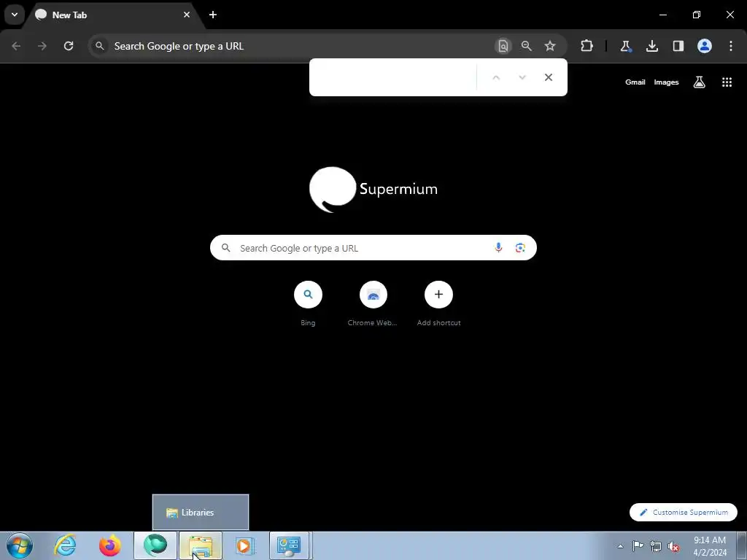This screenshot has height=560, width=747.
Task: Search by image with Lens icon
Action: coord(520,248)
